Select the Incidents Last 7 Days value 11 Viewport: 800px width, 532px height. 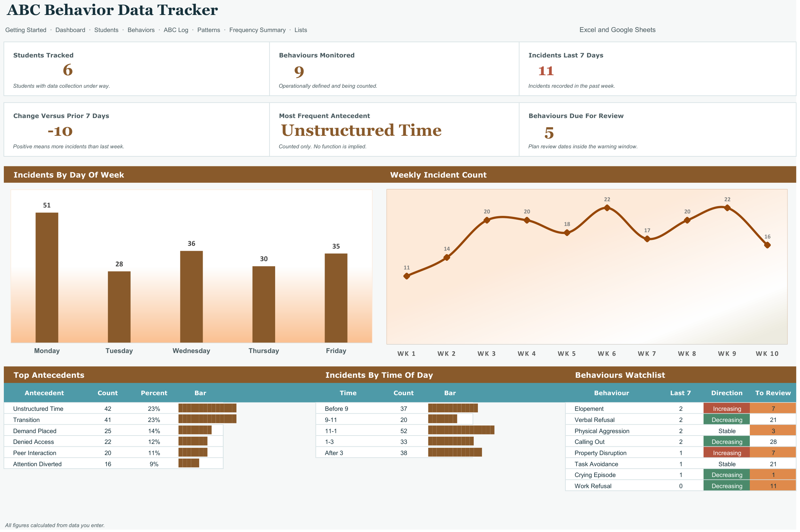(x=546, y=71)
